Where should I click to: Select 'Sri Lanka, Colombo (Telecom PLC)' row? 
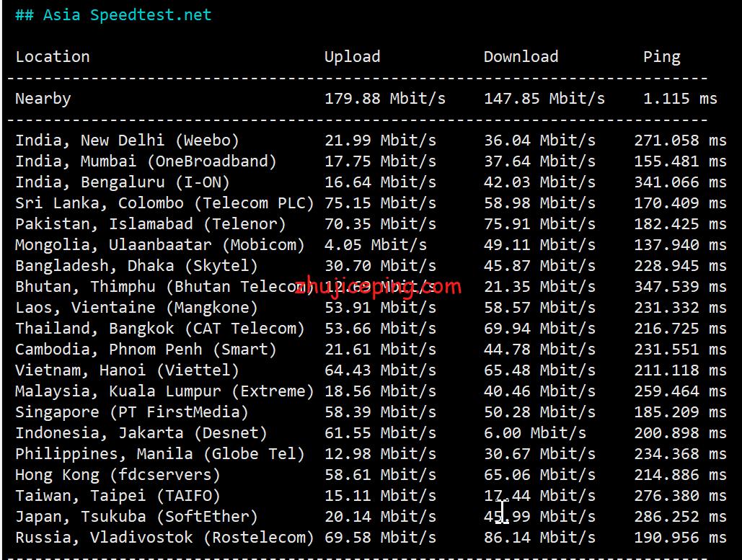coord(371,203)
